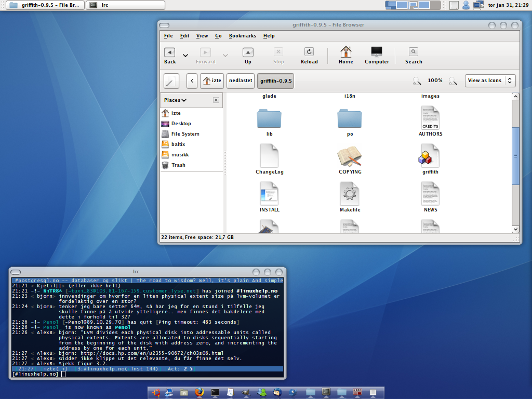The width and height of the screenshot is (532, 399).
Task: Open Computer from the toolbar
Action: pyautogui.click(x=377, y=55)
